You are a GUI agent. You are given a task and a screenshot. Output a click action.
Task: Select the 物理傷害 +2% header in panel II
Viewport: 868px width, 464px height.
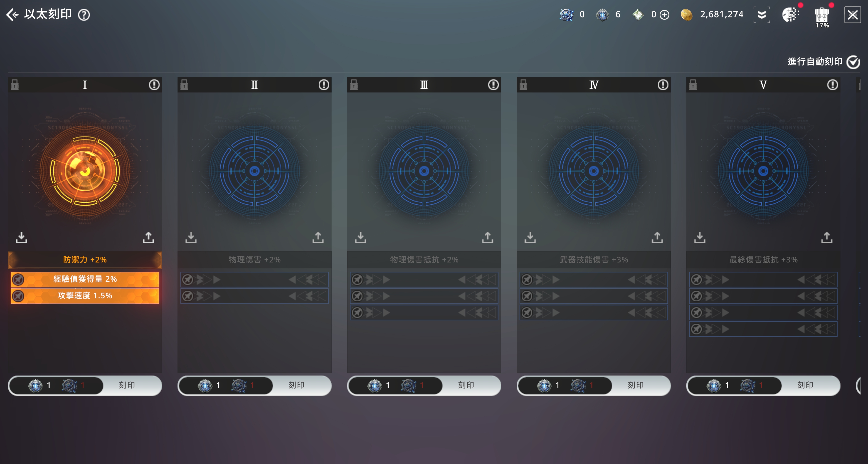[x=254, y=260]
